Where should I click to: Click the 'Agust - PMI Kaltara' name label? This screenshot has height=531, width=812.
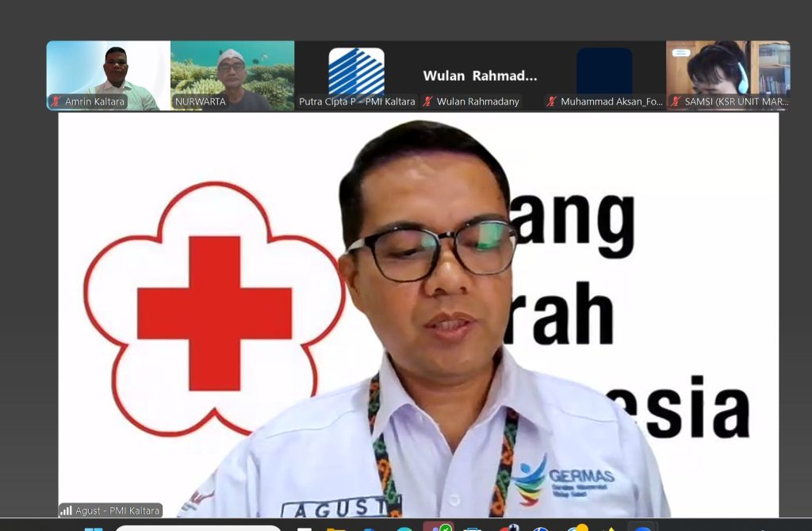(117, 511)
